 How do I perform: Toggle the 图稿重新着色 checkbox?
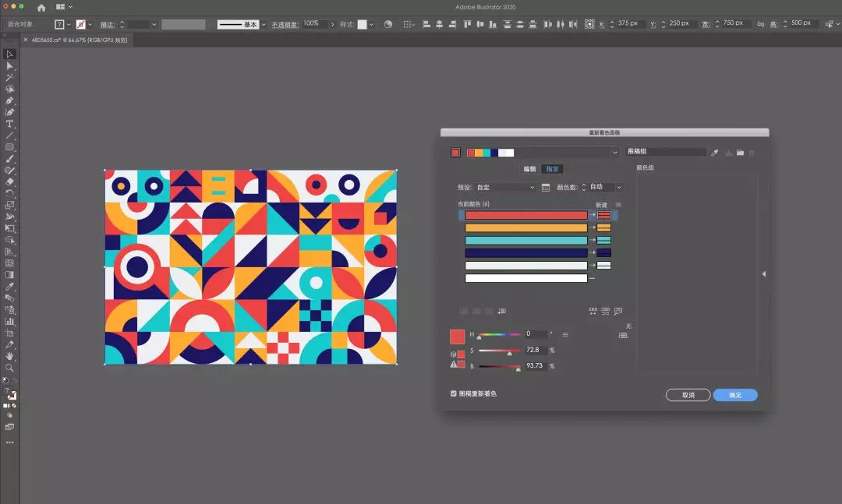[454, 394]
